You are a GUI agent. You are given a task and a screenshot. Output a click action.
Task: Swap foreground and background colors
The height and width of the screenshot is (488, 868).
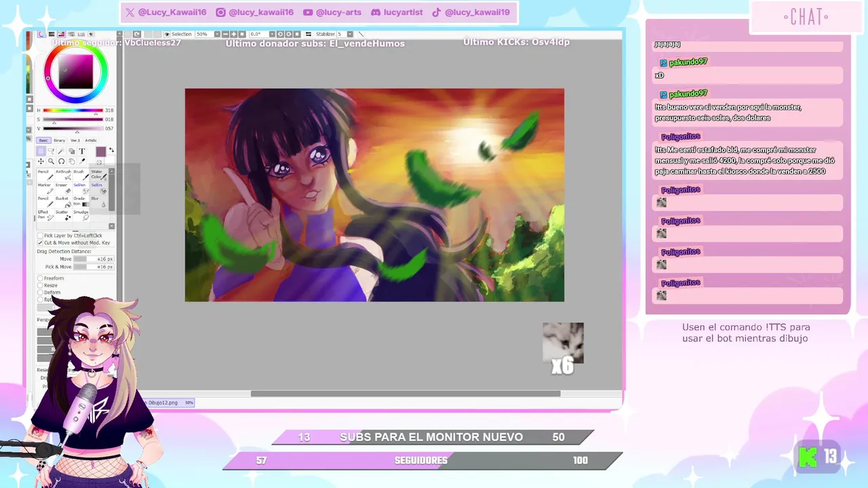111,150
